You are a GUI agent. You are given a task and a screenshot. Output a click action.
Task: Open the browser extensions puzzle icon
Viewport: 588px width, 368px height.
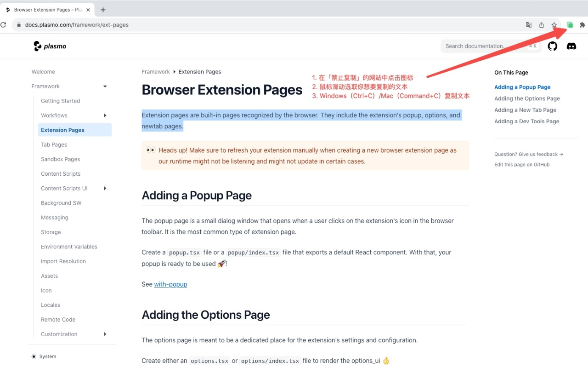click(x=582, y=25)
